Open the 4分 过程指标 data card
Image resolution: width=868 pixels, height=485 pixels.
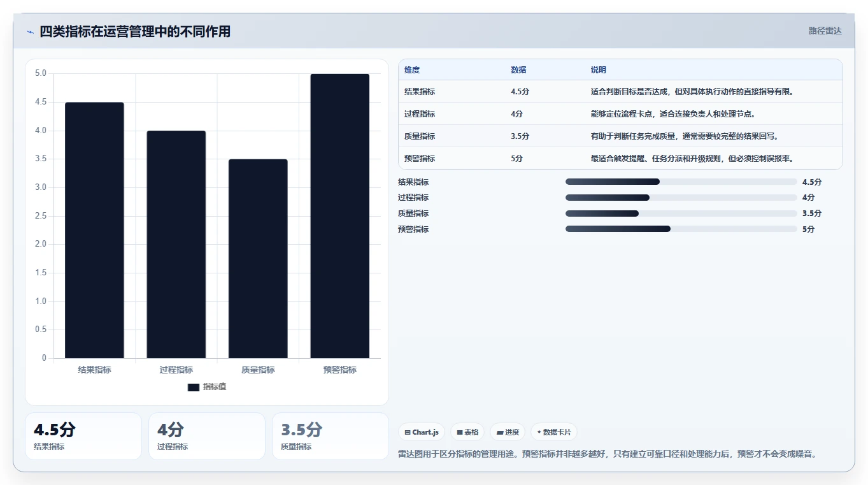coord(207,436)
